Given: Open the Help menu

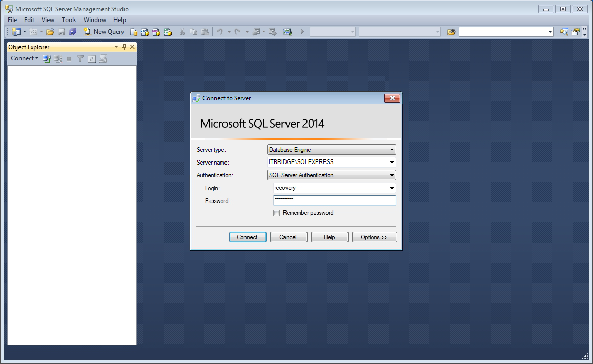Looking at the screenshot, I should (119, 20).
